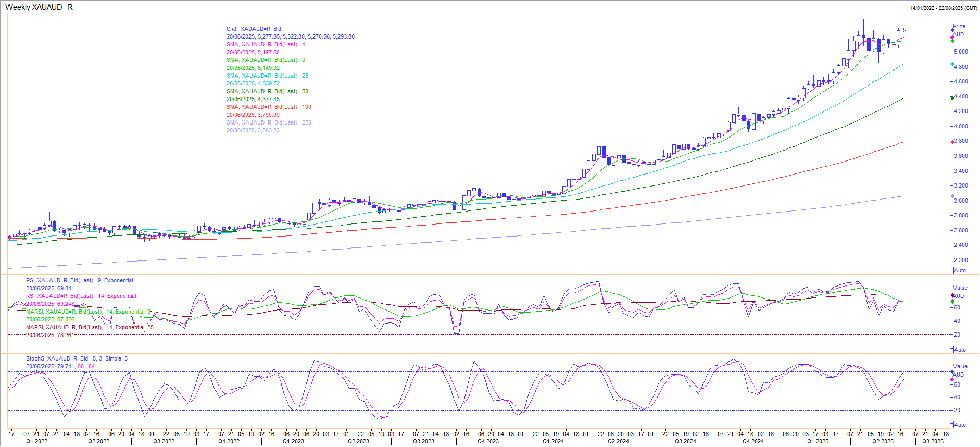Click the Q4 2023 label on the time axis
The height and width of the screenshot is (447, 980).
click(x=488, y=441)
